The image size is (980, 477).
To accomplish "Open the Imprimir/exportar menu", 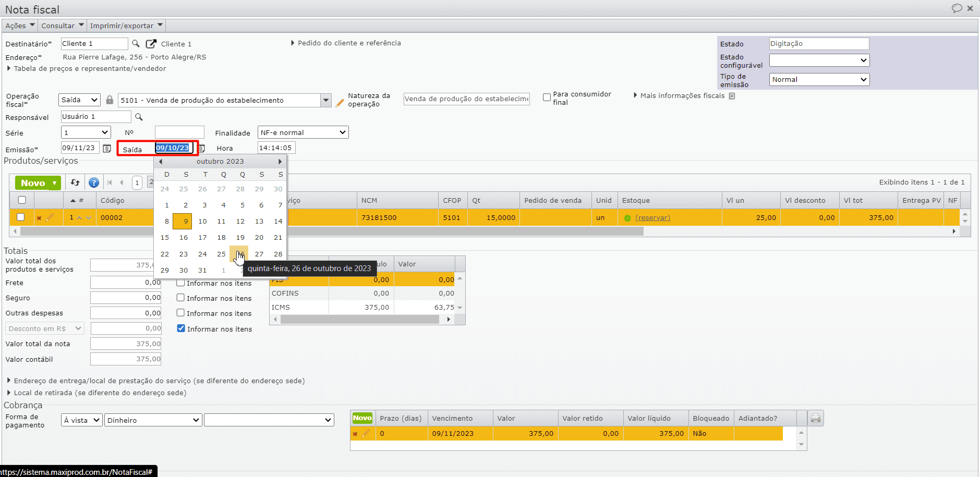I will (x=126, y=26).
